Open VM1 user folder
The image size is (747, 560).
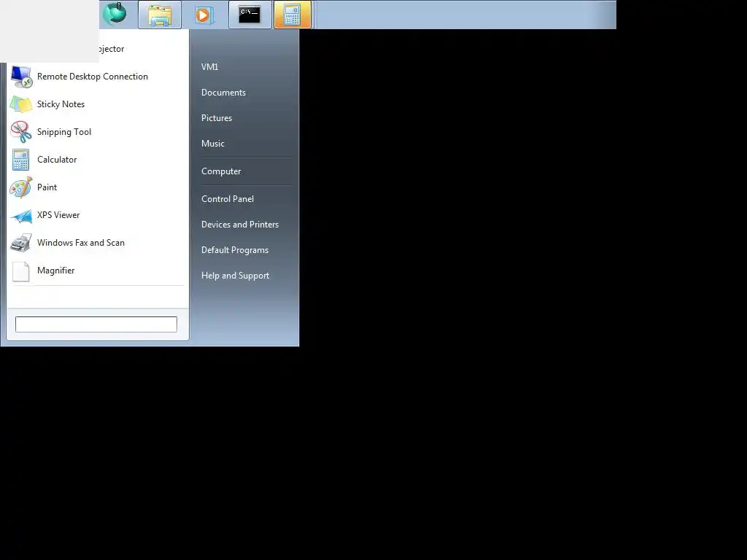(x=209, y=67)
